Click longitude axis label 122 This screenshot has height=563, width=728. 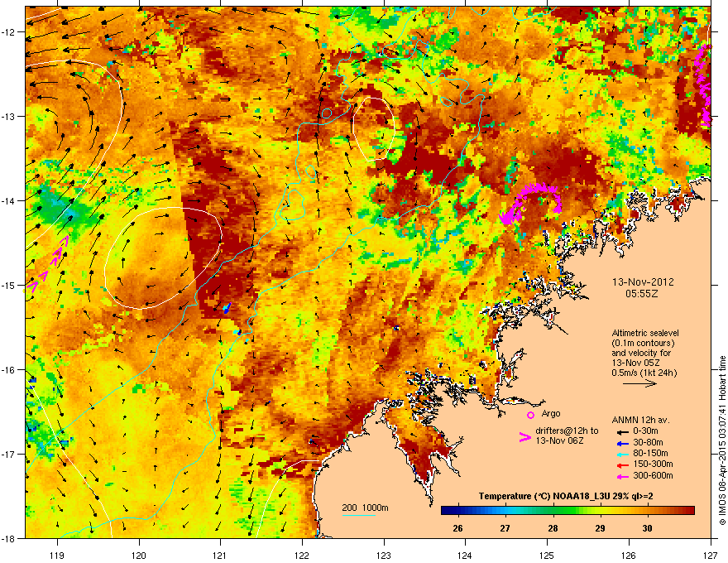pyautogui.click(x=302, y=555)
